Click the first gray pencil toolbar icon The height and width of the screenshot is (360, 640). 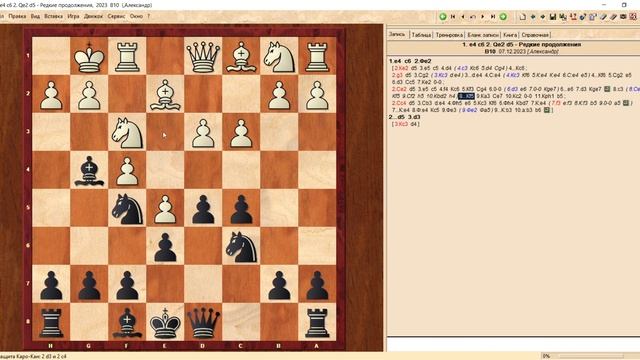tap(603, 17)
